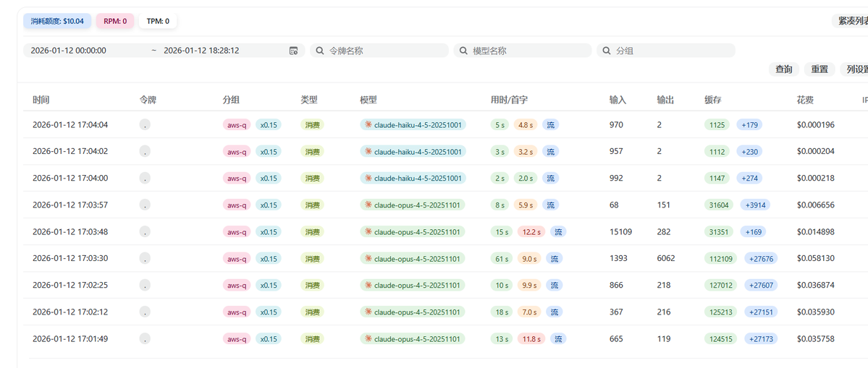This screenshot has width=868, height=368.
Task: Click the 12.2 s first-token tag
Action: click(x=531, y=231)
